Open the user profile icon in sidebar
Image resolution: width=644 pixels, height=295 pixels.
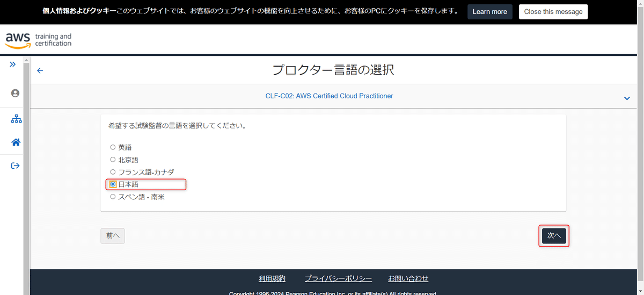click(15, 93)
